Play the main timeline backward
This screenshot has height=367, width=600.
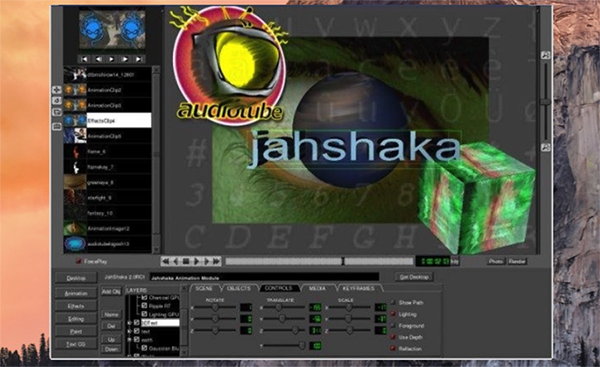point(176,261)
